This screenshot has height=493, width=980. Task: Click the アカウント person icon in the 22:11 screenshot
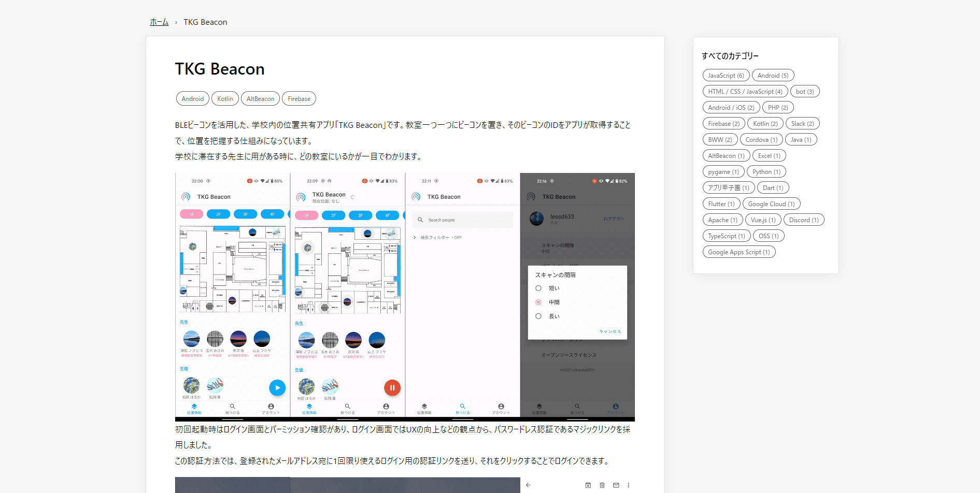pyautogui.click(x=501, y=407)
